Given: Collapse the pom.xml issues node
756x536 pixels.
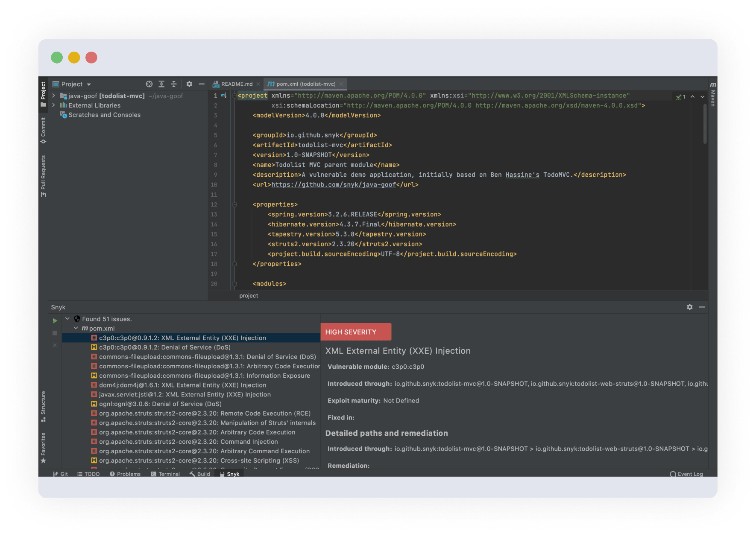Looking at the screenshot, I should (x=76, y=328).
